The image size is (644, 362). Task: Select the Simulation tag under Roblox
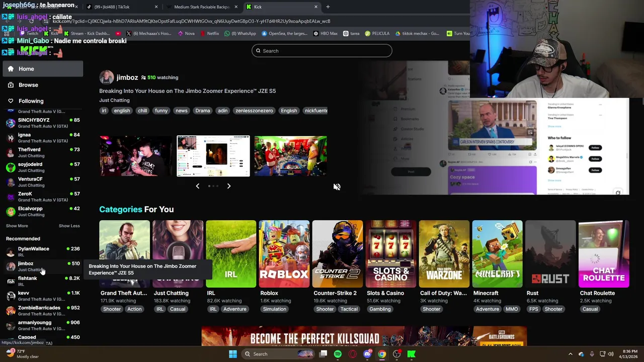pyautogui.click(x=274, y=309)
